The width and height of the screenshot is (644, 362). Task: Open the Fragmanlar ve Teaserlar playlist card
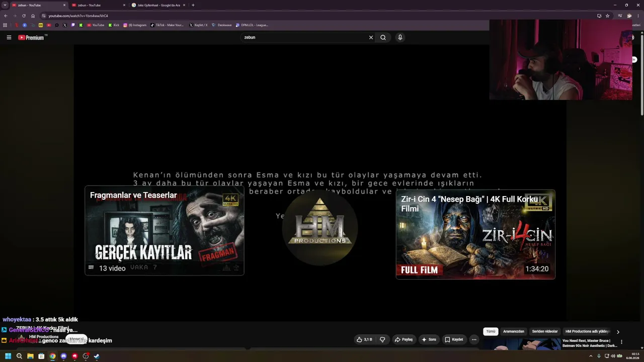pyautogui.click(x=165, y=231)
